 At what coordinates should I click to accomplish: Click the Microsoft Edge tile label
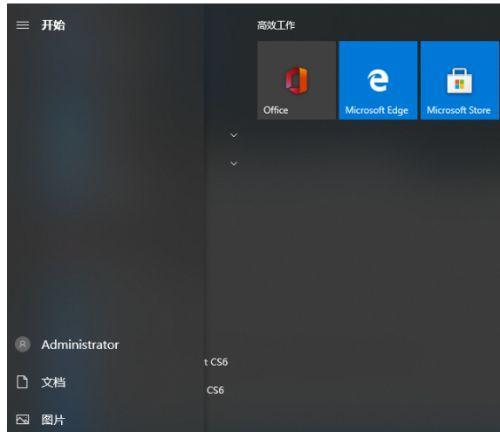tap(377, 110)
